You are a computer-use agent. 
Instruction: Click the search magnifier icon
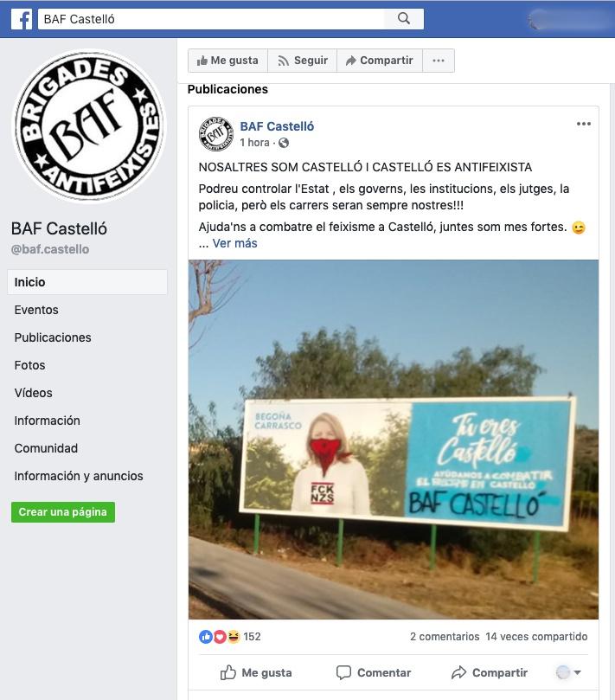tap(404, 19)
